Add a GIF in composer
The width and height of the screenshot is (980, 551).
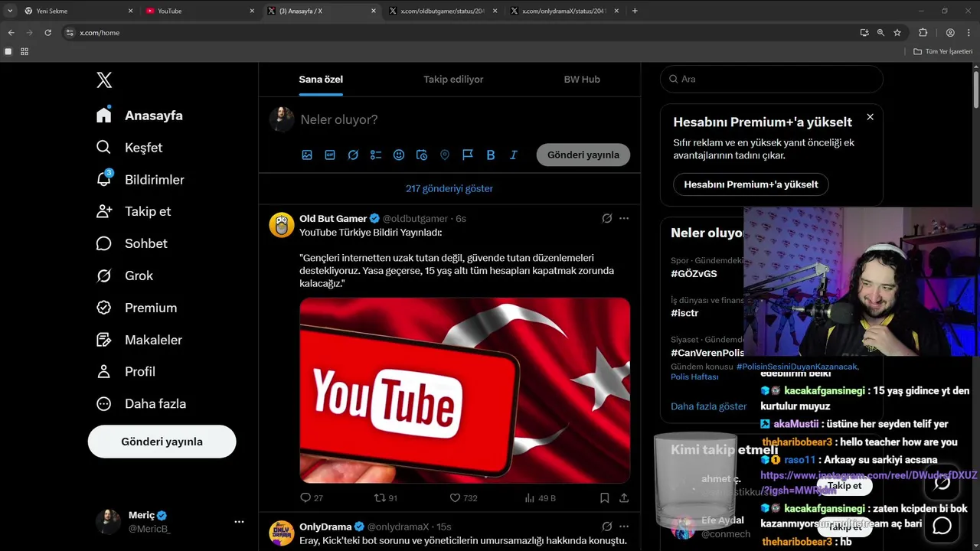tap(330, 155)
